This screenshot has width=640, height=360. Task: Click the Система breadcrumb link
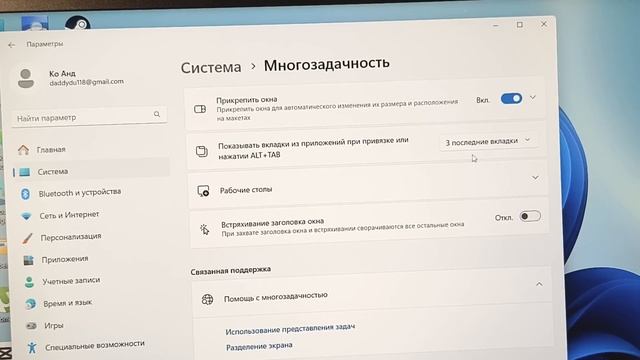point(211,67)
